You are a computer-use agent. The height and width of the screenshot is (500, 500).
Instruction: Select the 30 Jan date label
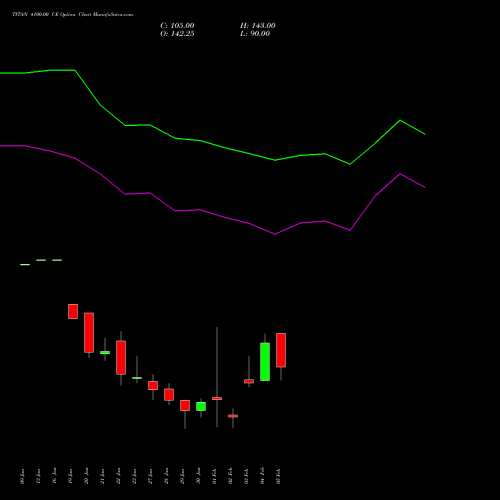point(199,476)
